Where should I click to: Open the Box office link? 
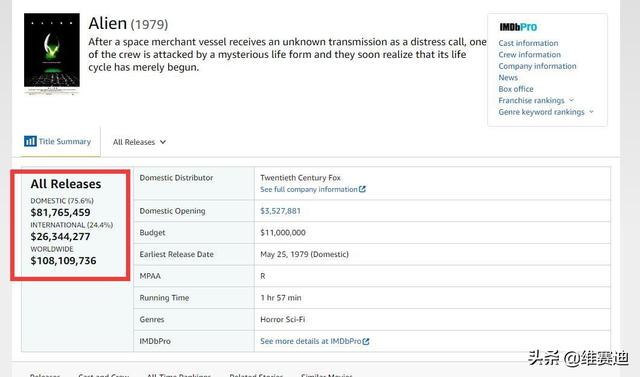(516, 89)
